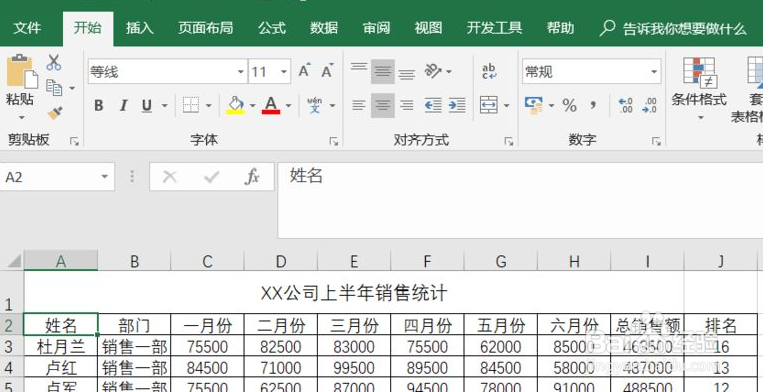This screenshot has width=763, height=392.
Task: Click the Paste clipboard icon
Action: (x=21, y=72)
